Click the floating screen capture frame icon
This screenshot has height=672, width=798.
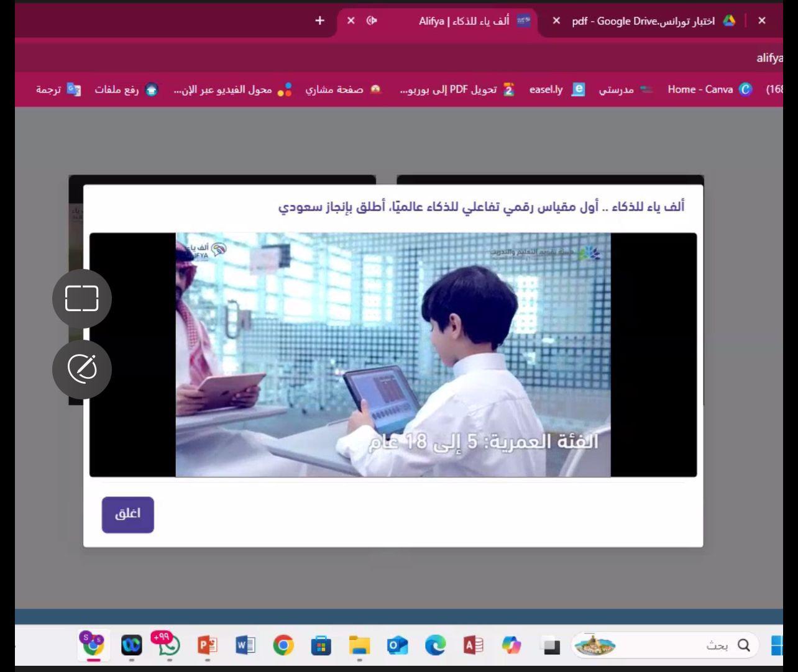point(82,299)
